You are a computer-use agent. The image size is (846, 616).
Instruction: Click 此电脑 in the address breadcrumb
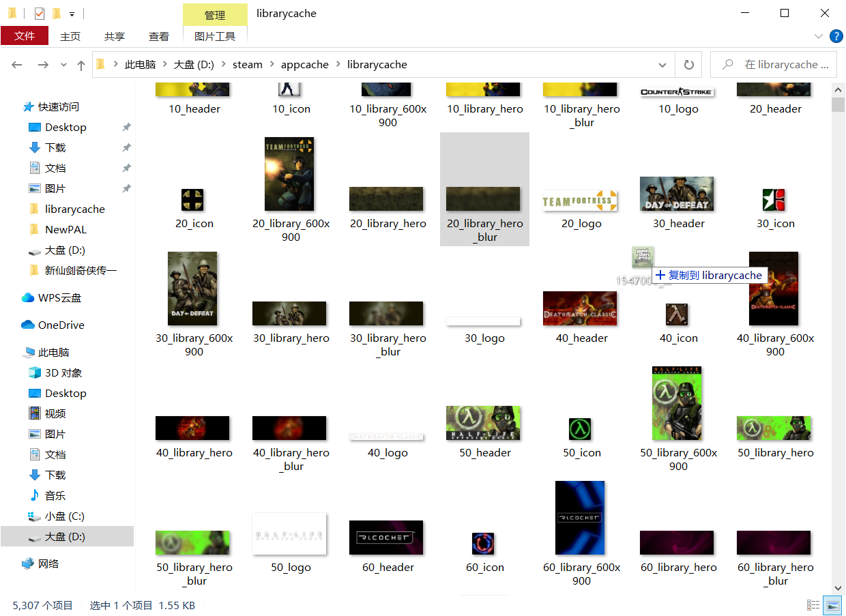[141, 65]
